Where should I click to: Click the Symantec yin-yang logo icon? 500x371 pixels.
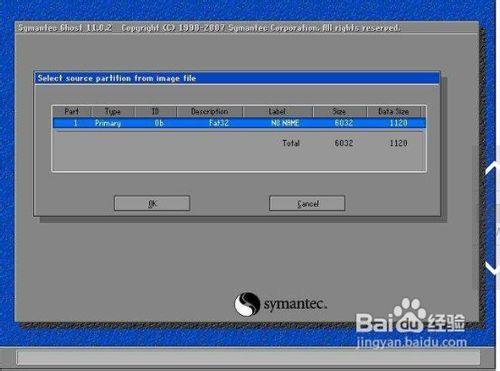point(247,304)
